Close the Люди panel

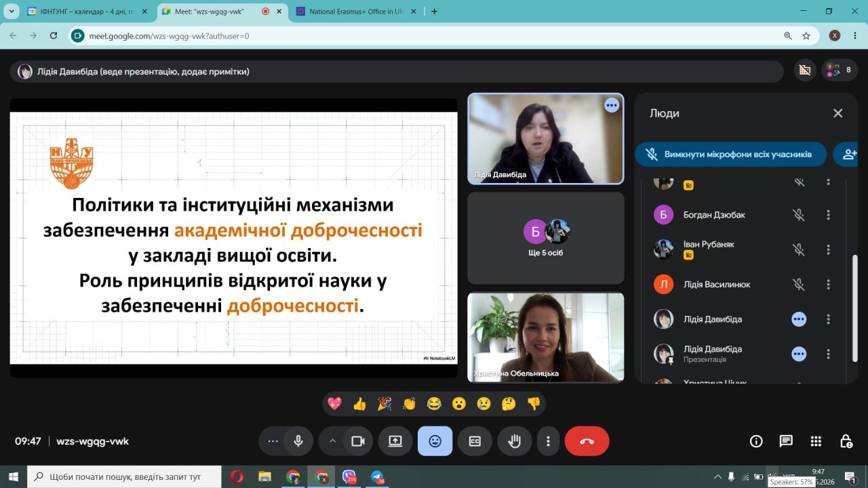[x=838, y=113]
